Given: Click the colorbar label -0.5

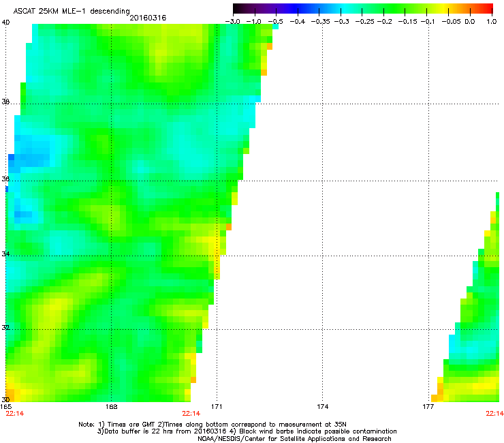Looking at the screenshot, I should click(x=275, y=22).
